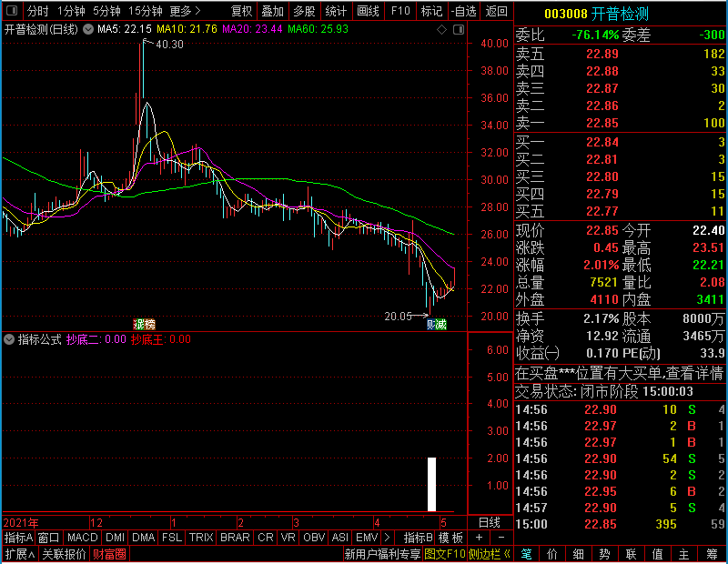Open 多股 multi-stock view
The height and width of the screenshot is (564, 728).
click(x=304, y=11)
